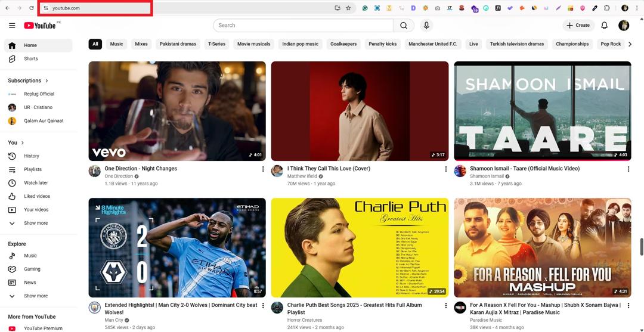644x332 pixels.
Task: Click the YouTube logo
Action: tap(40, 26)
